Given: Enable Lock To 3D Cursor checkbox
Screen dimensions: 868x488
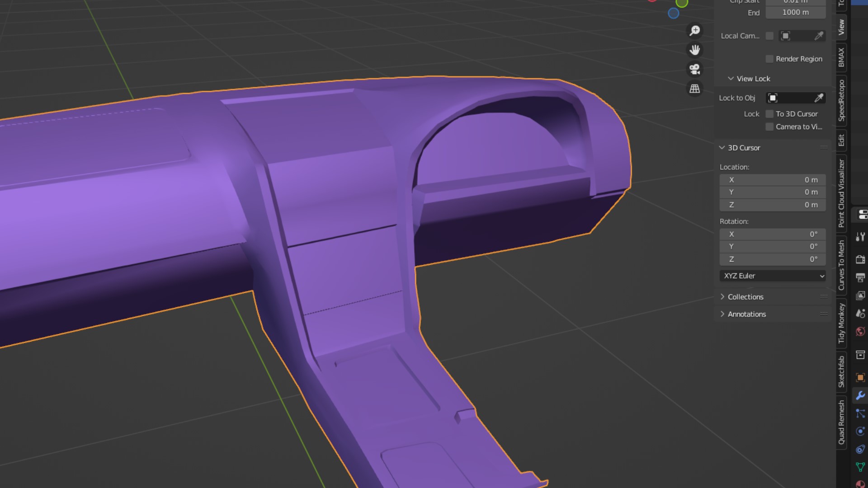Looking at the screenshot, I should coord(769,114).
